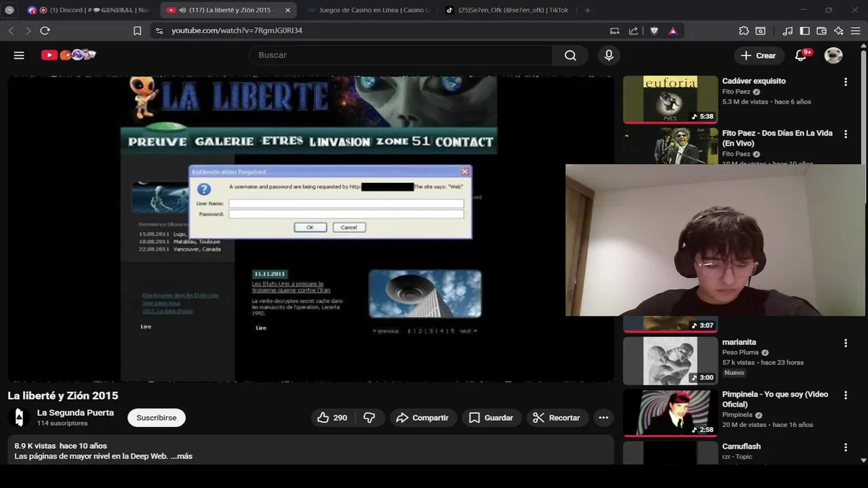The height and width of the screenshot is (488, 868).
Task: Bookmark this page
Action: (137, 30)
